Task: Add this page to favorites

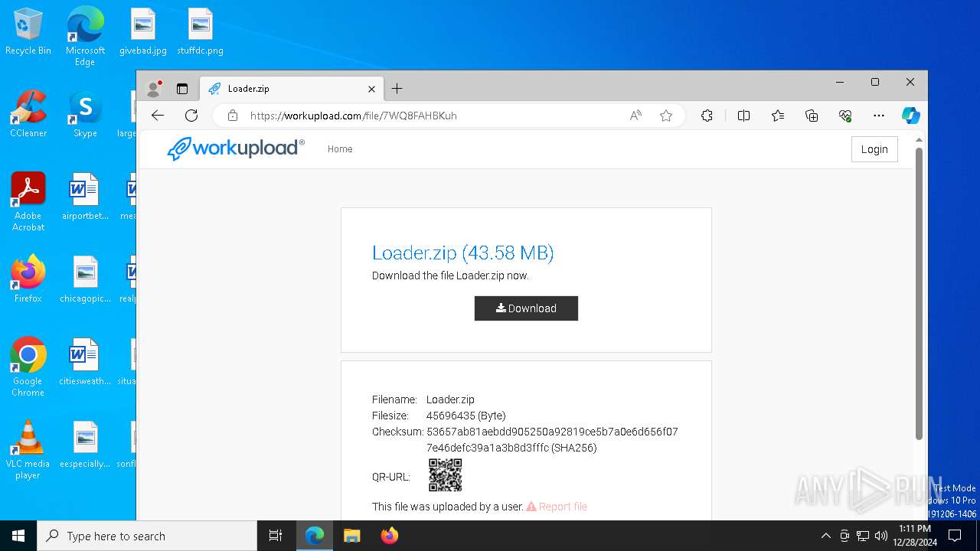Action: coord(666,116)
